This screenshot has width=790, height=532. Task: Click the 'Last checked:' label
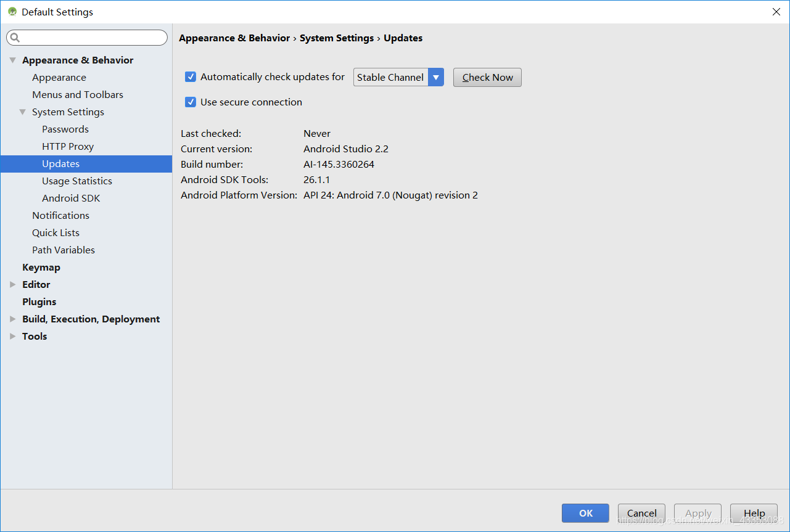[211, 134]
